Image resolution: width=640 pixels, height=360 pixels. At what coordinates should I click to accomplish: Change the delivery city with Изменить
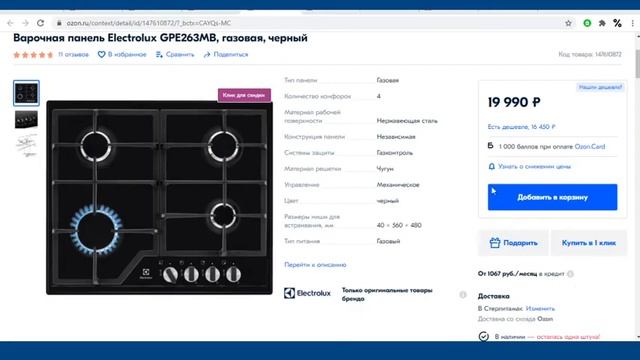point(540,309)
